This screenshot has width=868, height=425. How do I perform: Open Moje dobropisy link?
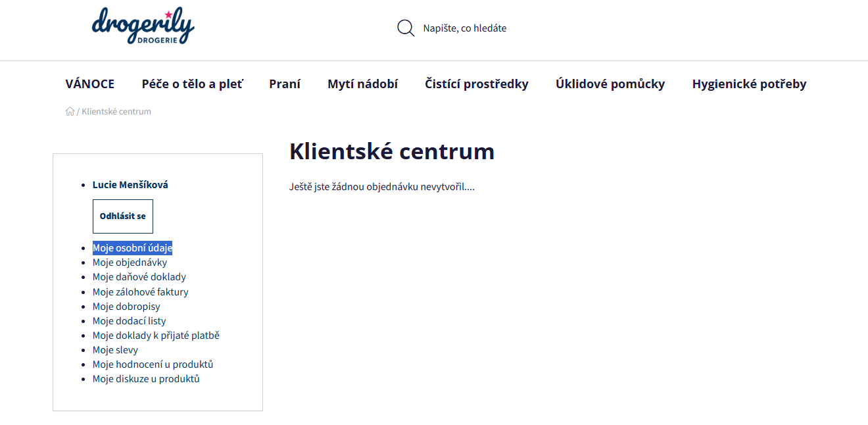(126, 307)
